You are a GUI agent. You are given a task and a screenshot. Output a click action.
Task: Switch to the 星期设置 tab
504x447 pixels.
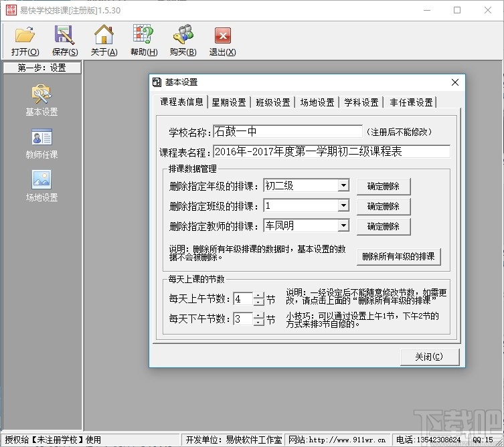pyautogui.click(x=229, y=102)
